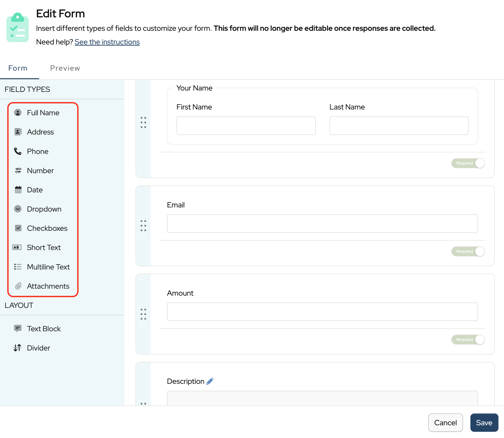Toggle Required switch for Your Name field
Screen dimensions: 504x438
(468, 163)
